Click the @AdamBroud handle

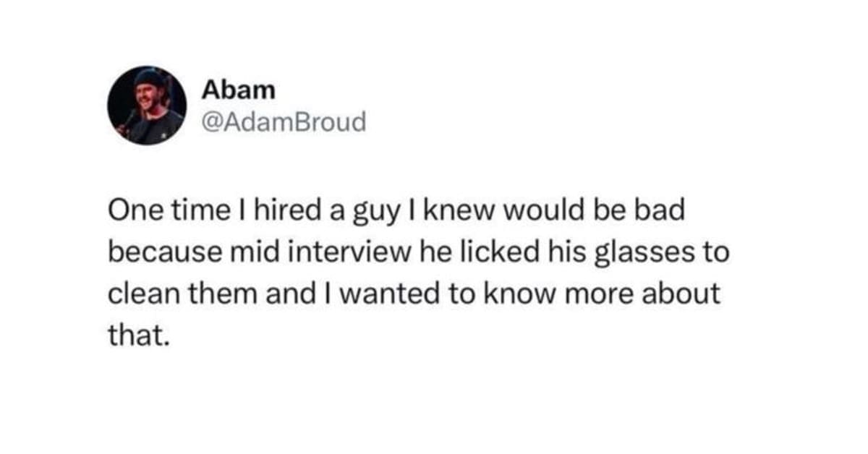284,123
